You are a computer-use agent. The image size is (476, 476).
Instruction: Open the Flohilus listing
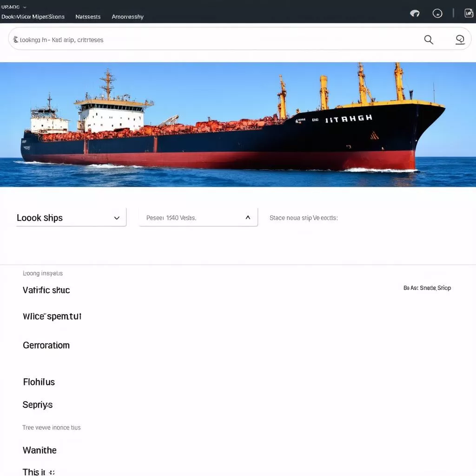pyautogui.click(x=39, y=382)
